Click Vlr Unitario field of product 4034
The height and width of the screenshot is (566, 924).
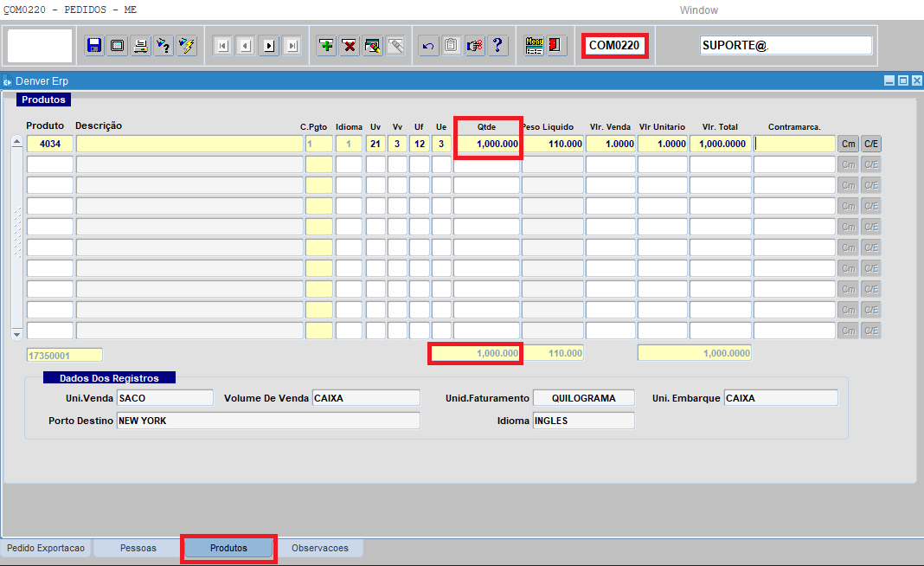click(663, 144)
